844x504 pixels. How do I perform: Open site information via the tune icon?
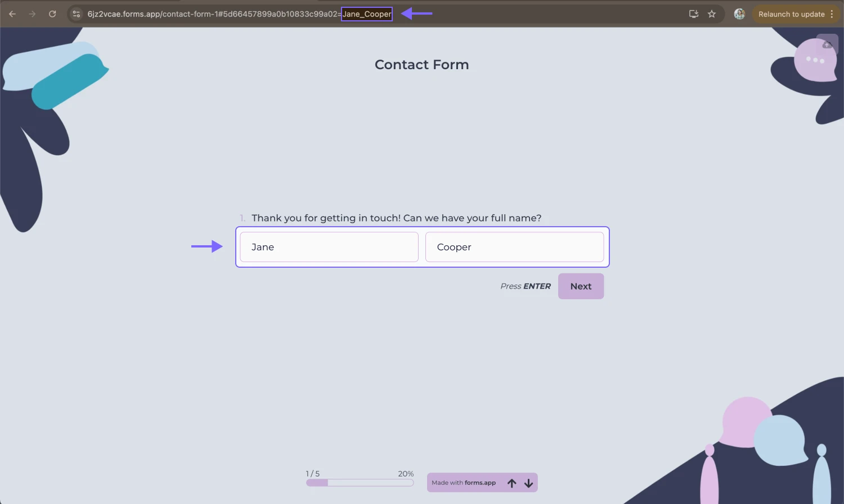tap(75, 13)
